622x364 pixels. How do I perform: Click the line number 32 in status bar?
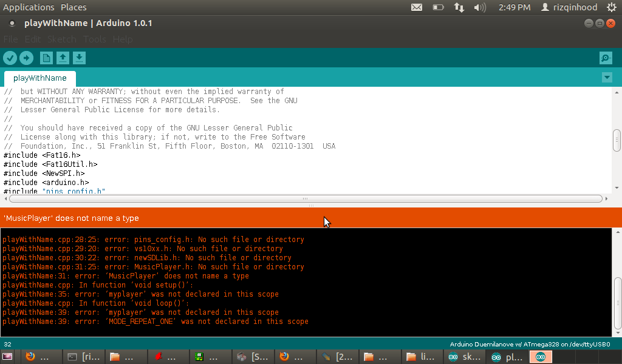coord(7,344)
